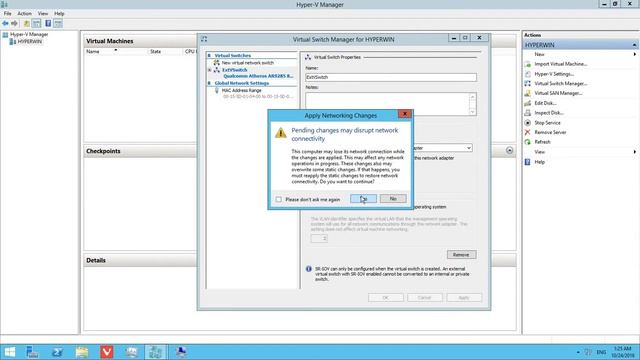Click the HYPERWIN server icon in left tree
The width and height of the screenshot is (640, 360).
point(13,42)
